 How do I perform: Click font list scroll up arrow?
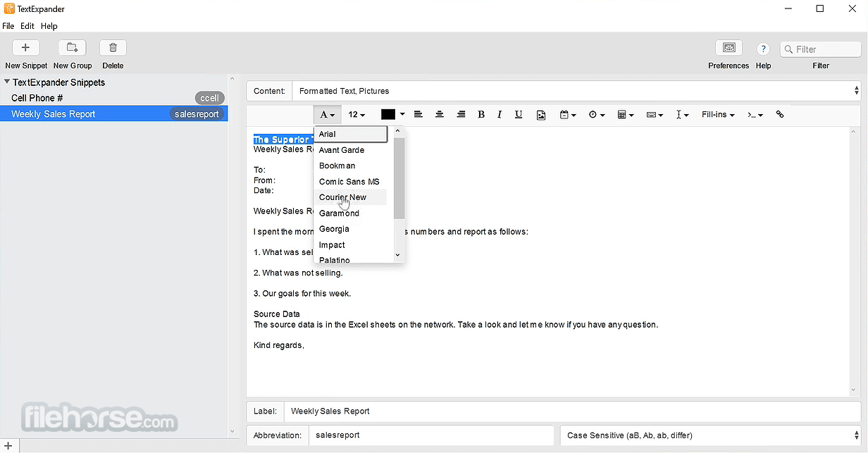point(398,131)
